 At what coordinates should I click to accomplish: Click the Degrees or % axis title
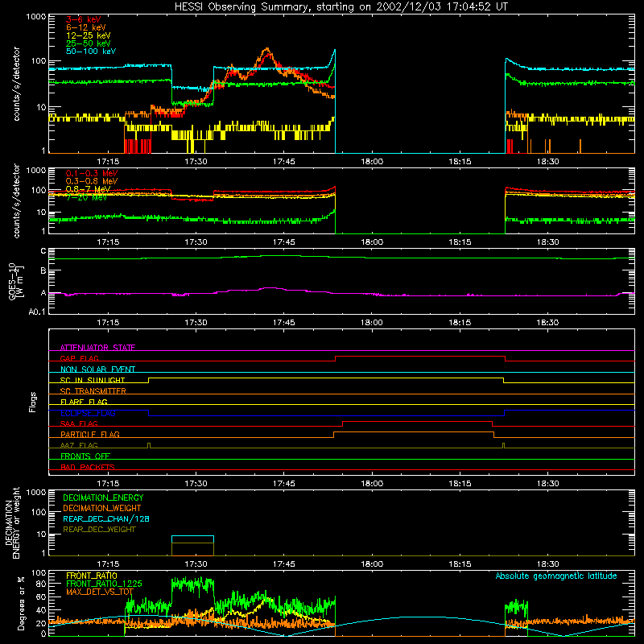[x=21, y=603]
